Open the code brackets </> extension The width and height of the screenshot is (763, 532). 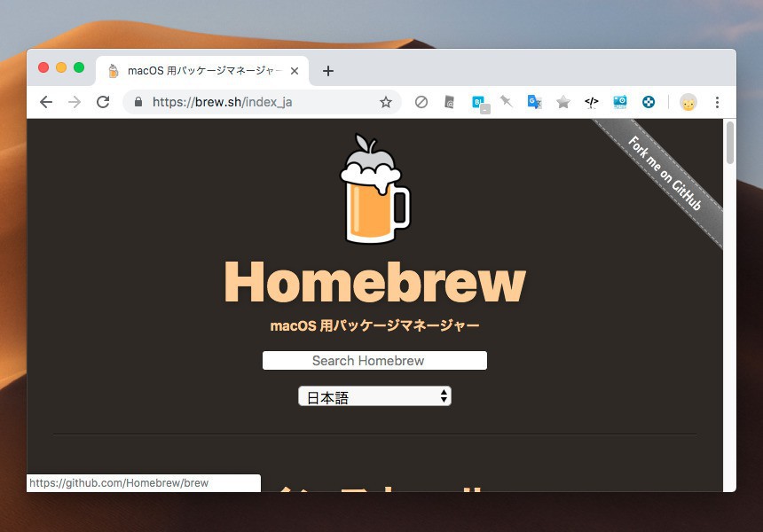(591, 102)
